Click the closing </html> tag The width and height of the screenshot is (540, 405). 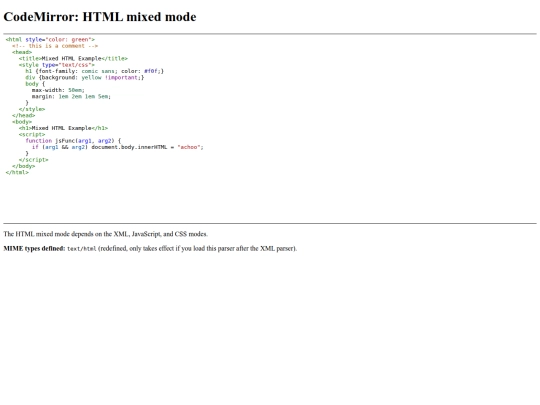coord(17,173)
